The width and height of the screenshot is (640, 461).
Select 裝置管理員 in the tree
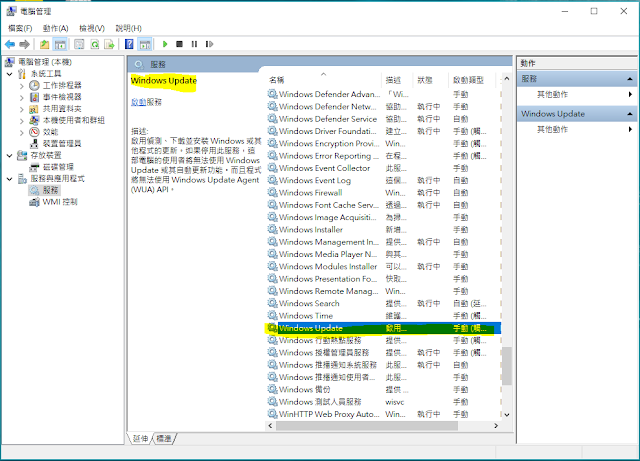pyautogui.click(x=62, y=143)
